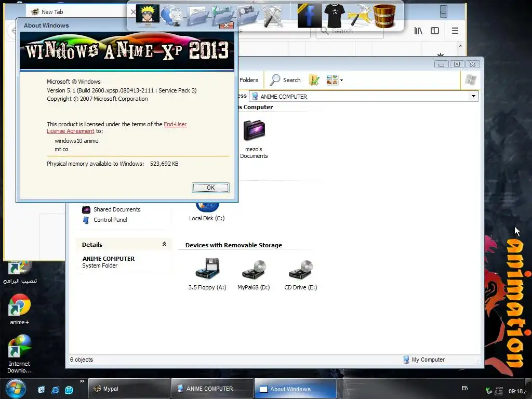Open the wooden bucket recycle bin dock icon
This screenshot has height=399, width=532.
click(x=384, y=16)
